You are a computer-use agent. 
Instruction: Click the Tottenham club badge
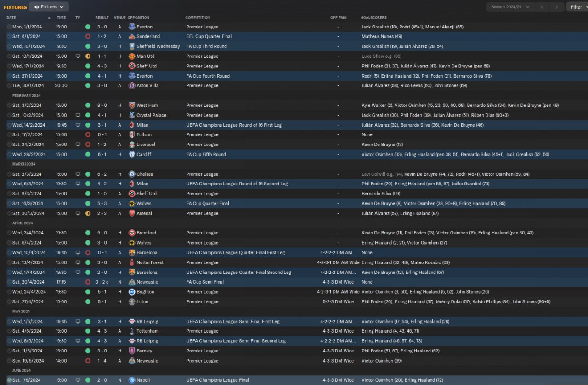pos(132,331)
